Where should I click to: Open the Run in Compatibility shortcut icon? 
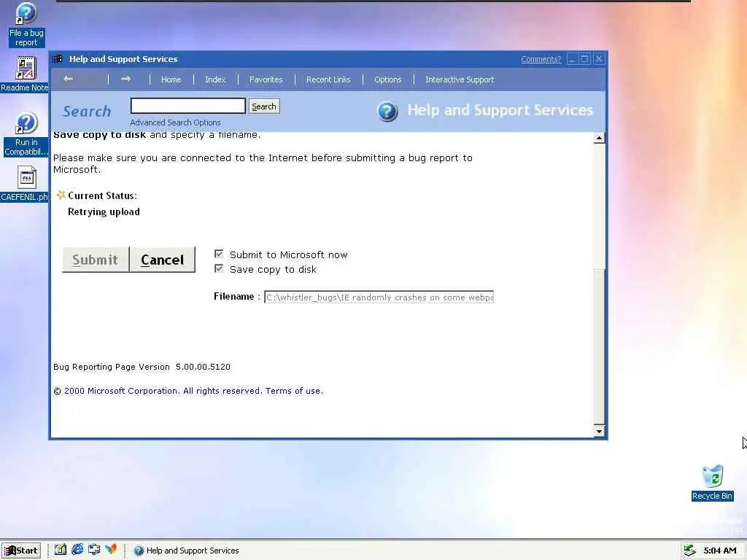tap(26, 134)
